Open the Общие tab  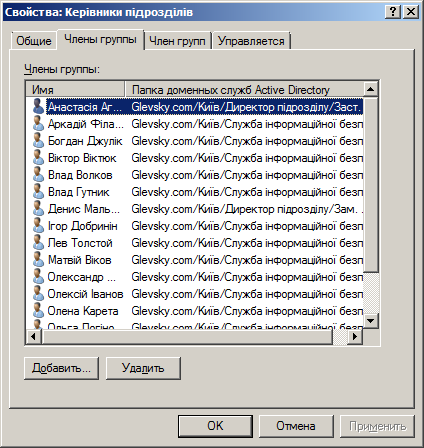[34, 41]
